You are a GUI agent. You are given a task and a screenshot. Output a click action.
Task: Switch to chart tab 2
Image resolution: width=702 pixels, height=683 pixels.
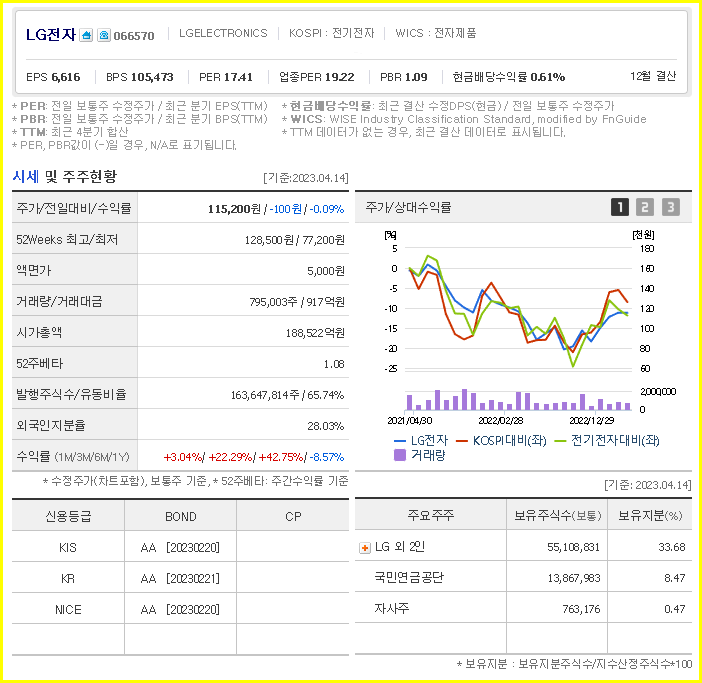(x=645, y=207)
